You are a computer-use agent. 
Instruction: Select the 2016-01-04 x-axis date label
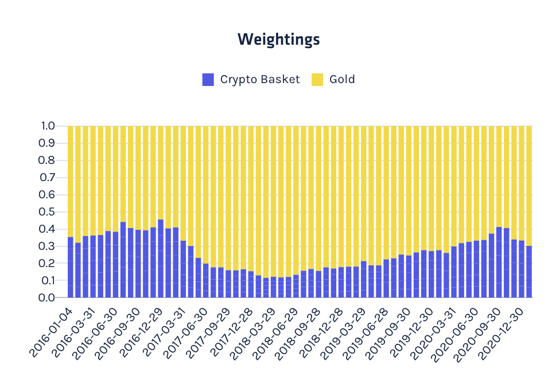pyautogui.click(x=50, y=332)
